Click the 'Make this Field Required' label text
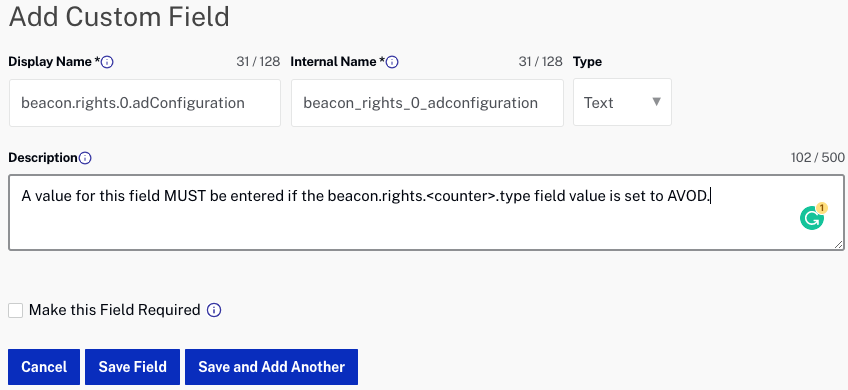Screen dimensions: 848x390 (115, 310)
